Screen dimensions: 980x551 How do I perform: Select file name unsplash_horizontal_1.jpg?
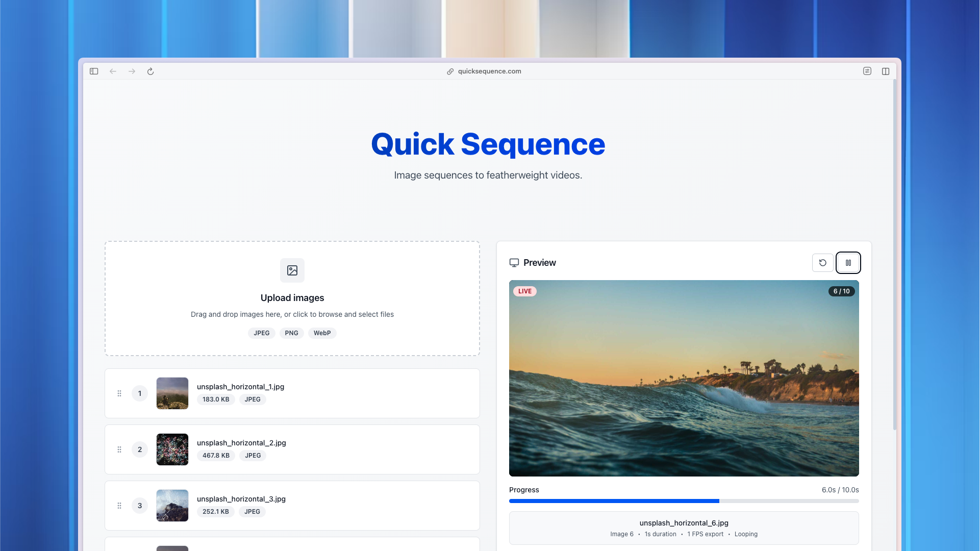point(240,387)
